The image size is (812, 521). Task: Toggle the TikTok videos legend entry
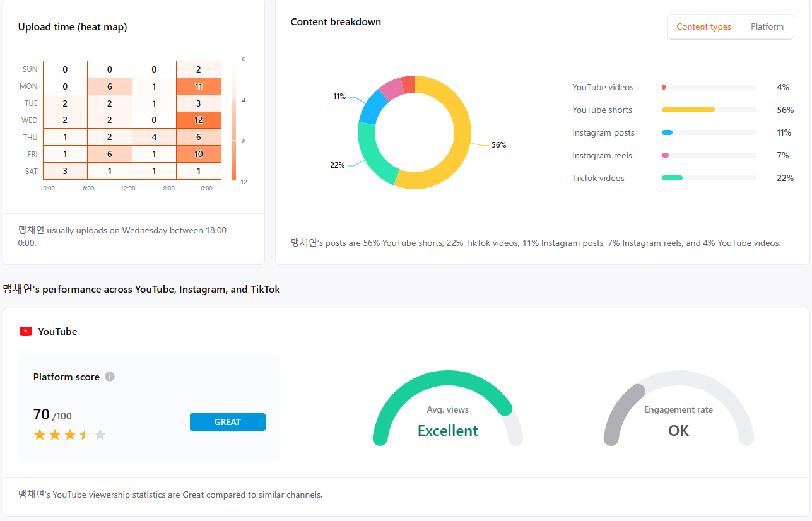click(598, 178)
